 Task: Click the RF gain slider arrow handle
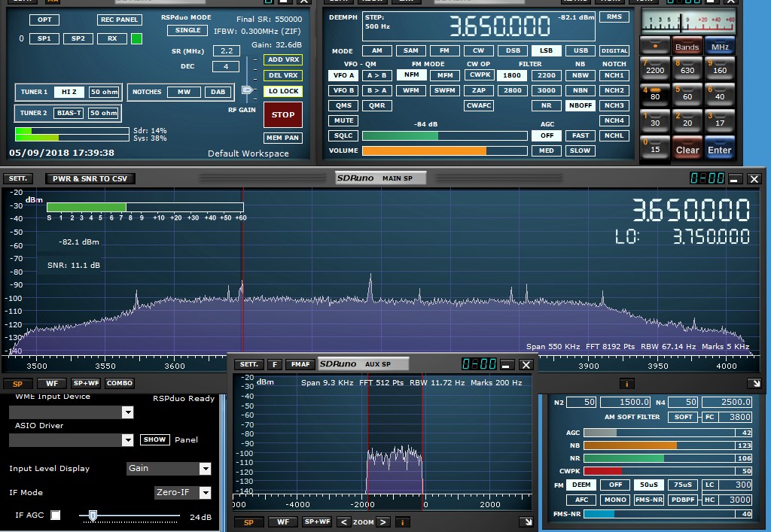click(247, 90)
